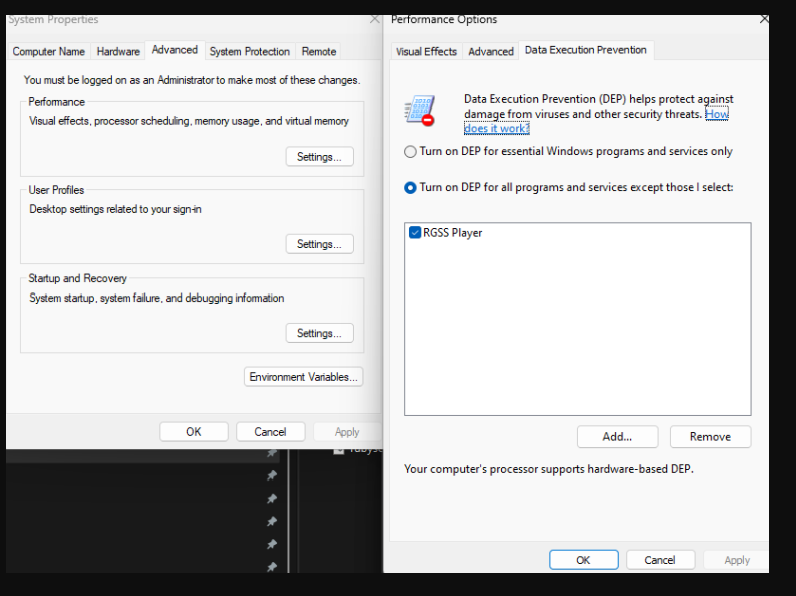Uncheck the RGSS Player checkbox
Screen dimensions: 796x596
pyautogui.click(x=415, y=233)
